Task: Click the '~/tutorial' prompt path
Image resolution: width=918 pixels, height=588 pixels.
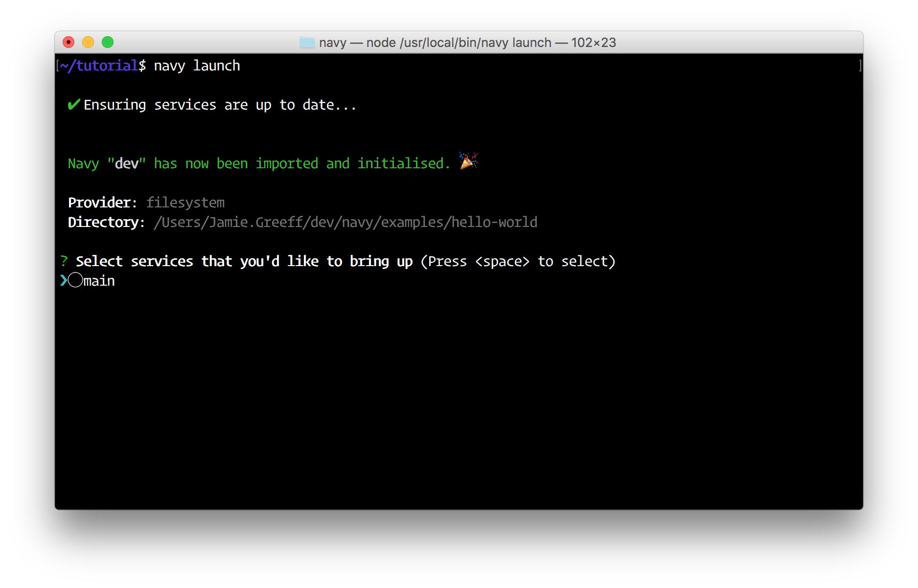Action: pyautogui.click(x=99, y=66)
